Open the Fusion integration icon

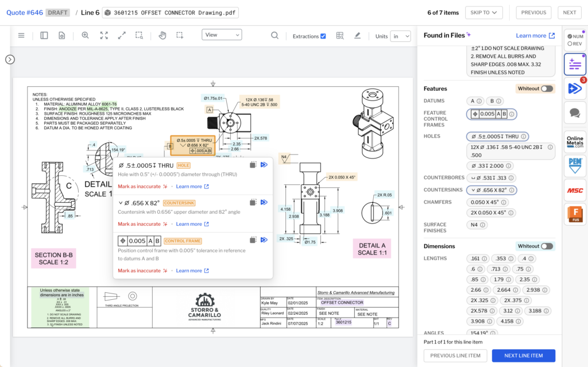coord(575,214)
